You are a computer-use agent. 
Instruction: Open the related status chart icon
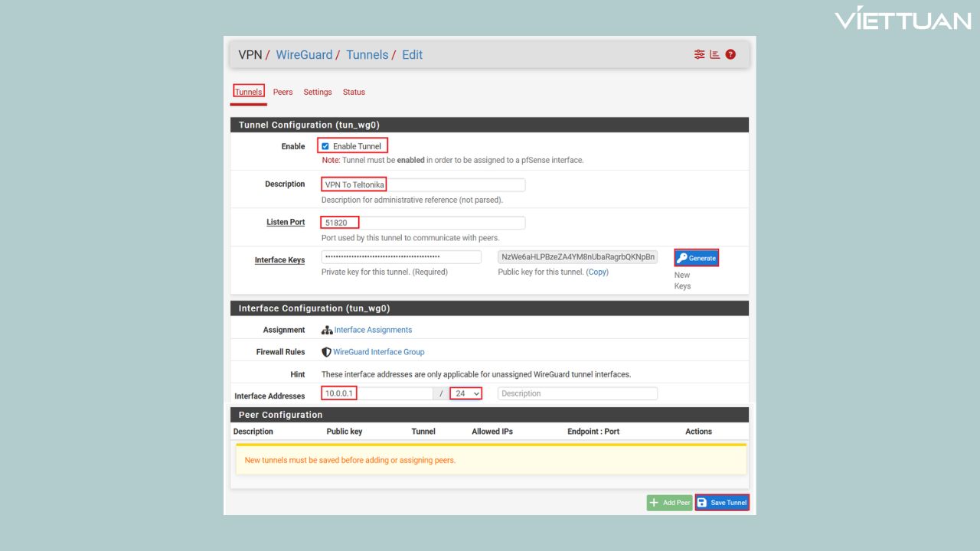tap(714, 54)
